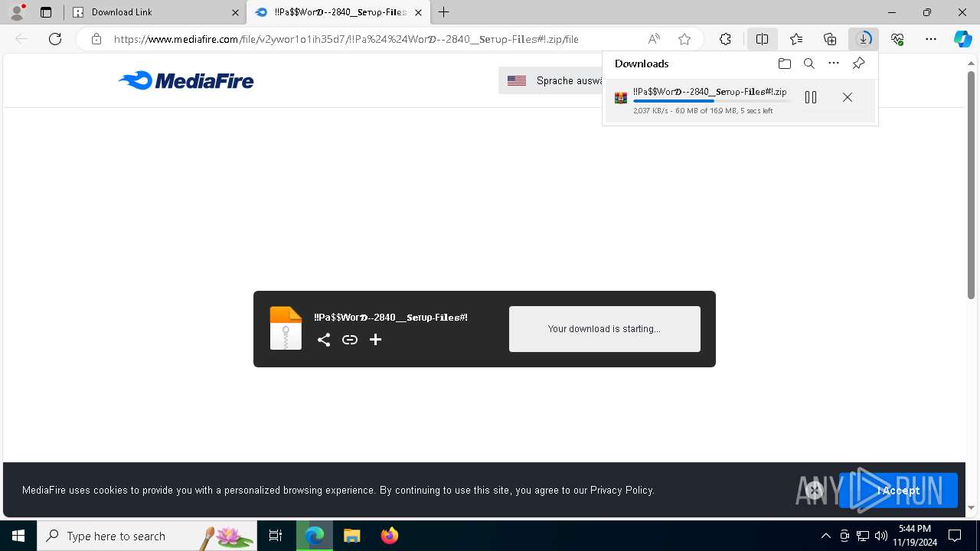Close the Download Link tab

(x=235, y=12)
